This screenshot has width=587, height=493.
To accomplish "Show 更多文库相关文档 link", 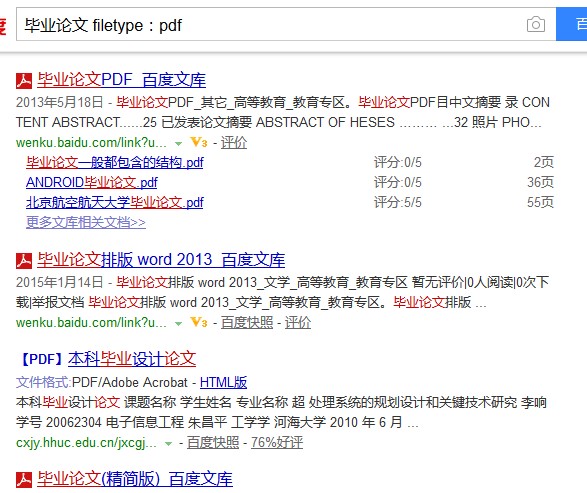I will [x=86, y=222].
